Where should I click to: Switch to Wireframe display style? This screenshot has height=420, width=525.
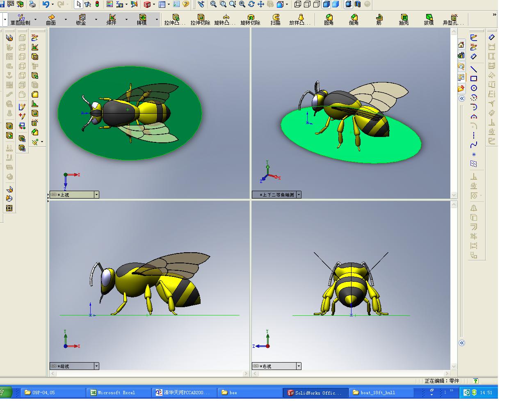pyautogui.click(x=298, y=5)
